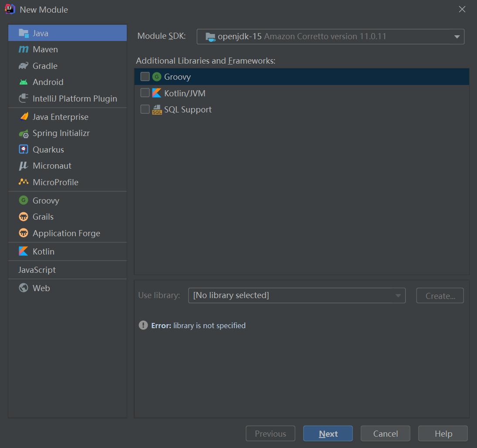Click the Quarkus icon
This screenshot has width=477, height=448.
[24, 149]
